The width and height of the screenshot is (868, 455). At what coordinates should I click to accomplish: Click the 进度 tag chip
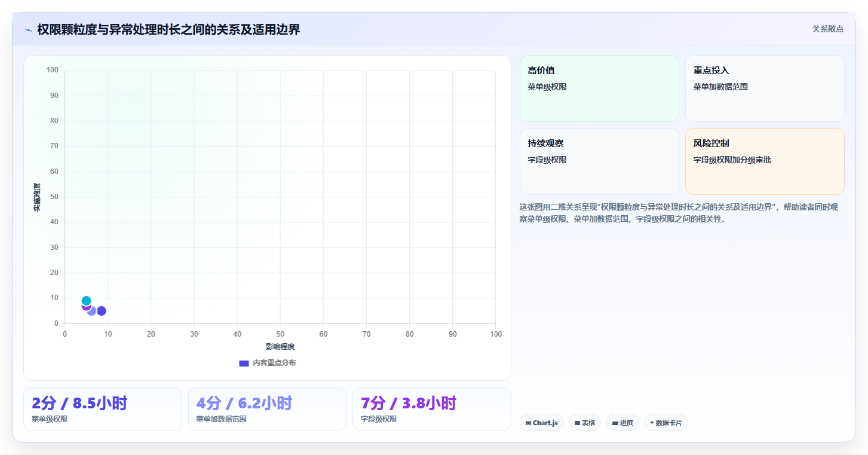coord(622,423)
